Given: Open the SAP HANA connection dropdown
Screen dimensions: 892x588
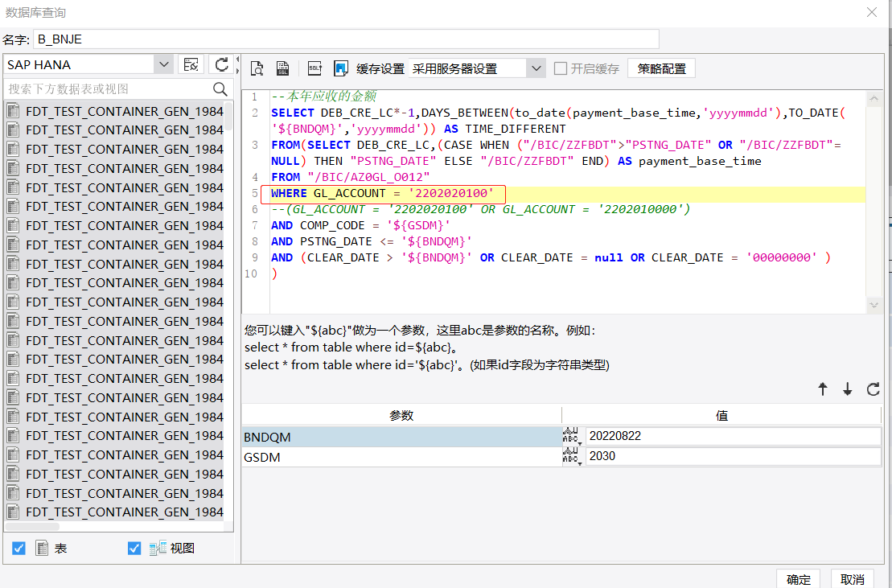Looking at the screenshot, I should coord(164,64).
